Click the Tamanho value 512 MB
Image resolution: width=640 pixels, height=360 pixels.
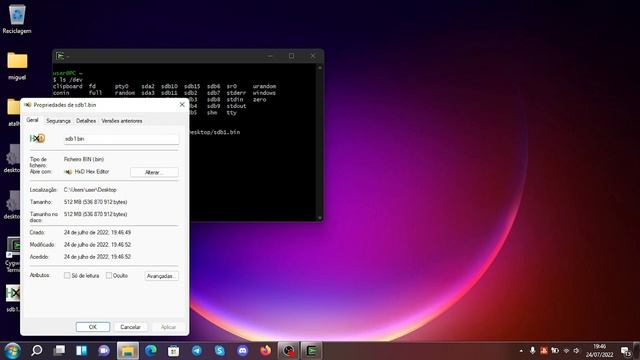[96, 202]
